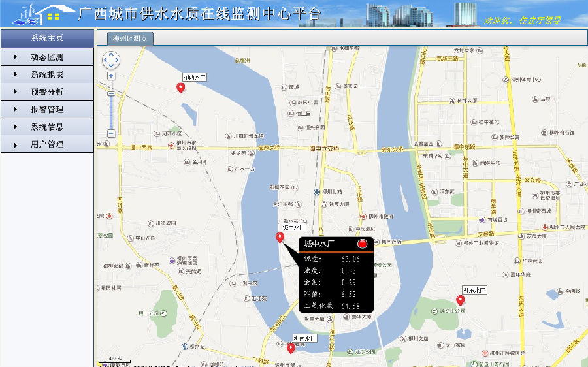Go to the 系统信息 menu item

pos(46,127)
